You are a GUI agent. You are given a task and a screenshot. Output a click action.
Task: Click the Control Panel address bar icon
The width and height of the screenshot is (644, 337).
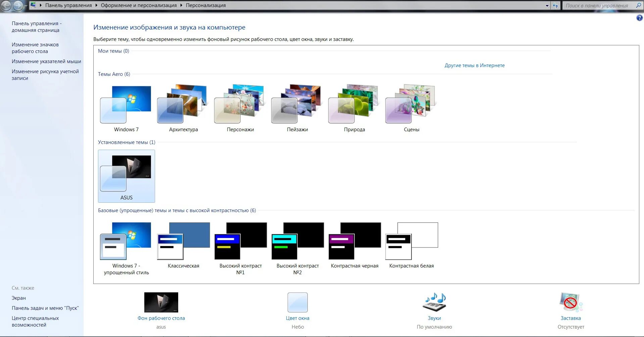click(x=33, y=5)
